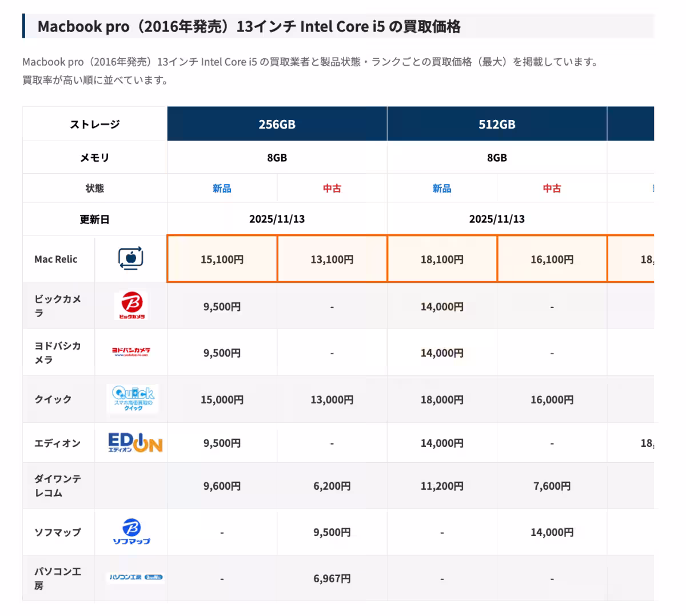Click the Mac Relic logo icon

tap(131, 259)
